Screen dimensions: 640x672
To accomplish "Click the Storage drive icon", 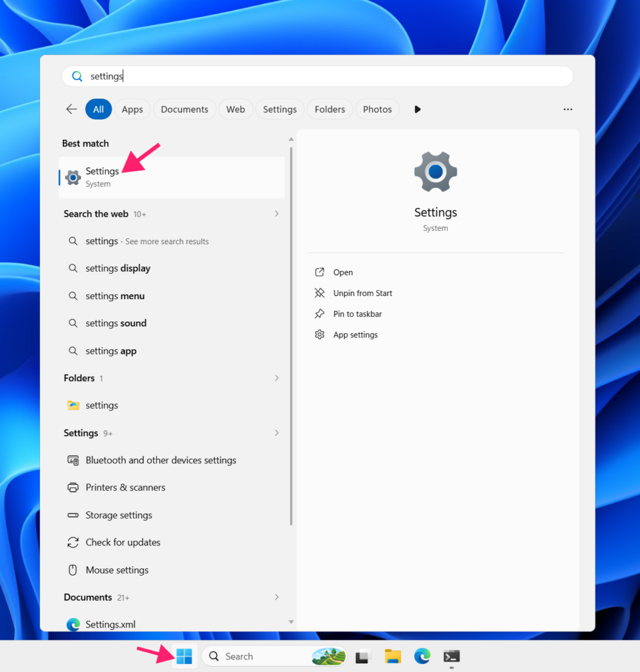I will tap(74, 515).
